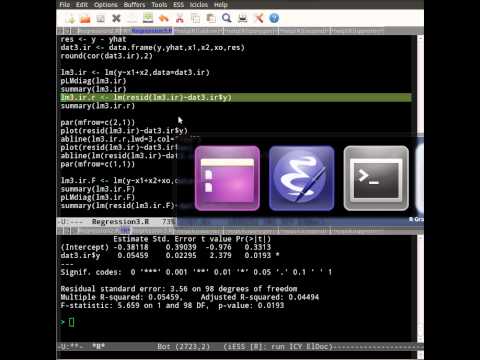Select the pink file manager switcher icon
480x360 pixels.
(x=227, y=178)
